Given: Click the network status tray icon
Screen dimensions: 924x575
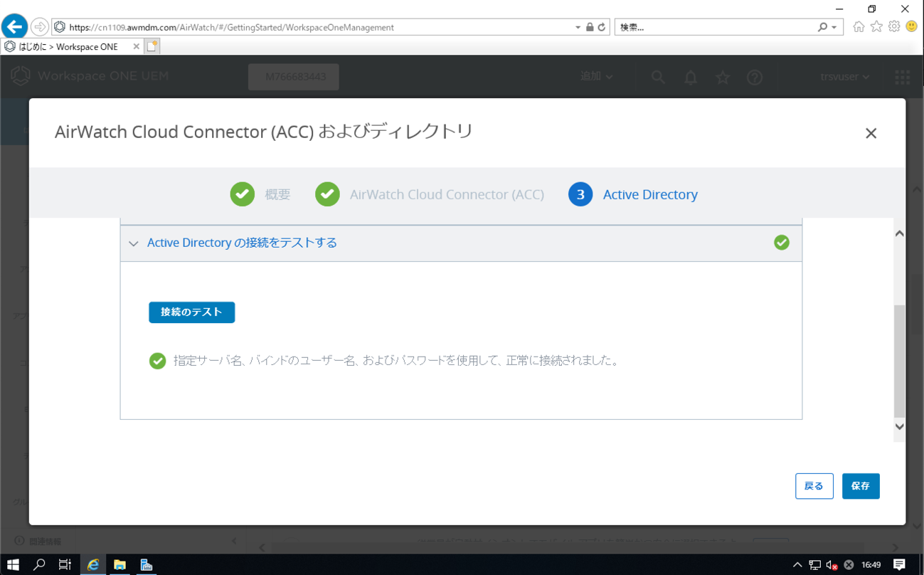Looking at the screenshot, I should pos(814,565).
